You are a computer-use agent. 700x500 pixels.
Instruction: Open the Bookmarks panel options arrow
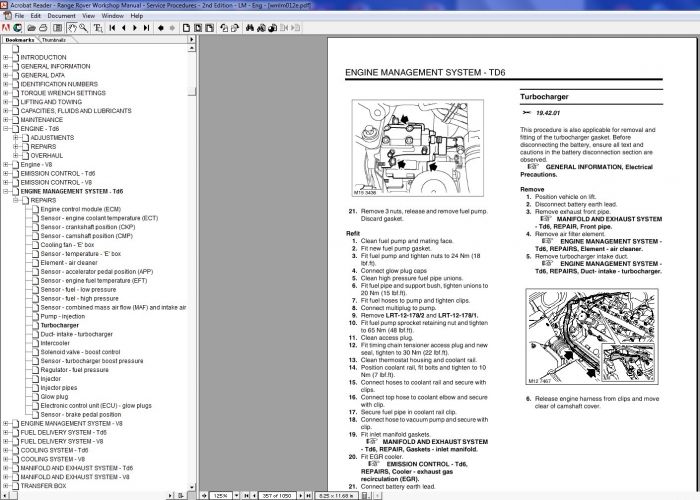pos(192,40)
